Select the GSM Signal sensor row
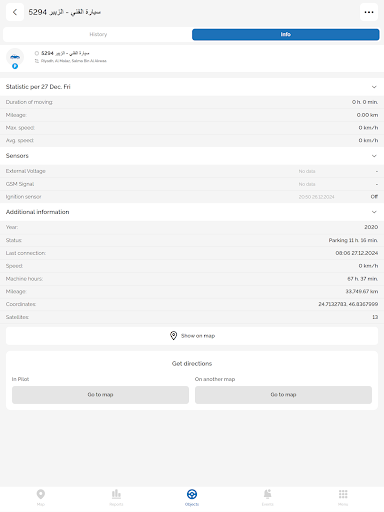Screen dimensions: 384x512 [192, 184]
